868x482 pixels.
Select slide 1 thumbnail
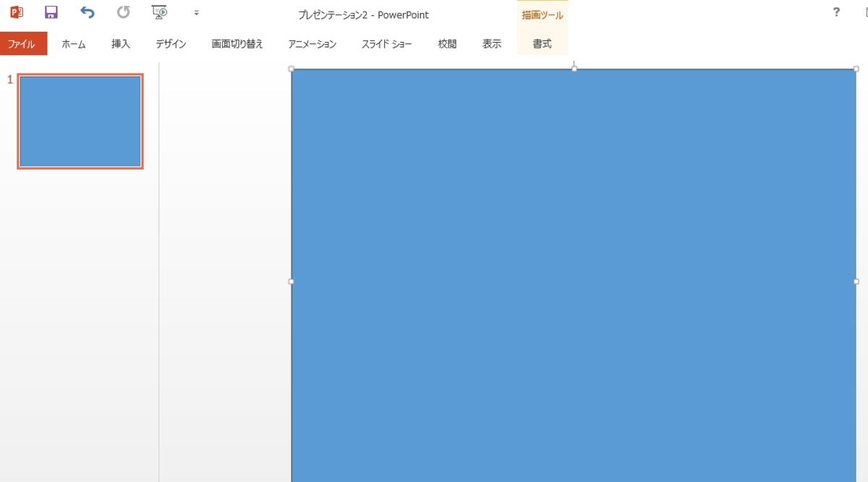pos(80,122)
